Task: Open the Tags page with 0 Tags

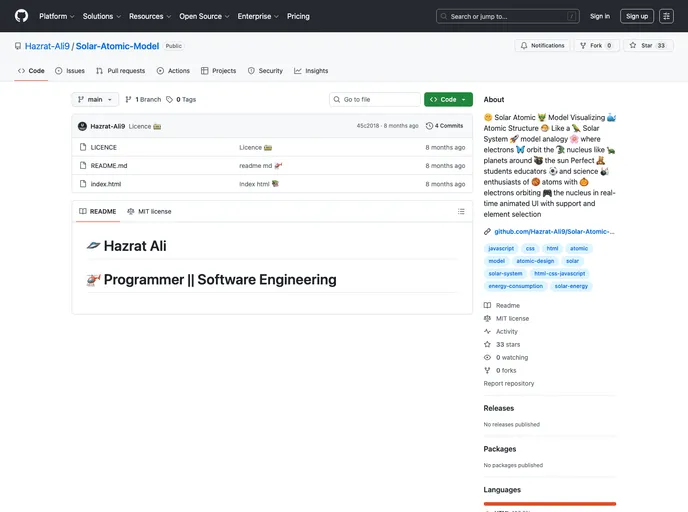Action: coord(181,100)
